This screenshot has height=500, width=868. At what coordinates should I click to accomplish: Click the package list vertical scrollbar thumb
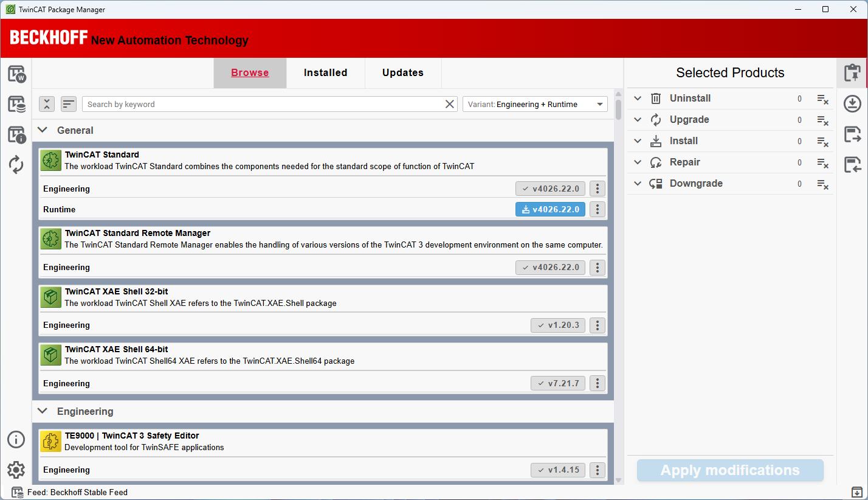tap(618, 110)
